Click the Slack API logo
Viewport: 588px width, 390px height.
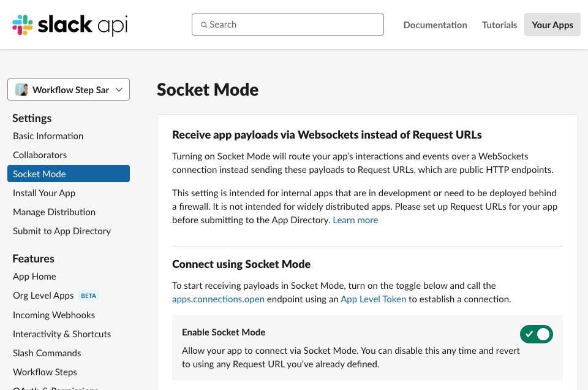pyautogui.click(x=70, y=25)
